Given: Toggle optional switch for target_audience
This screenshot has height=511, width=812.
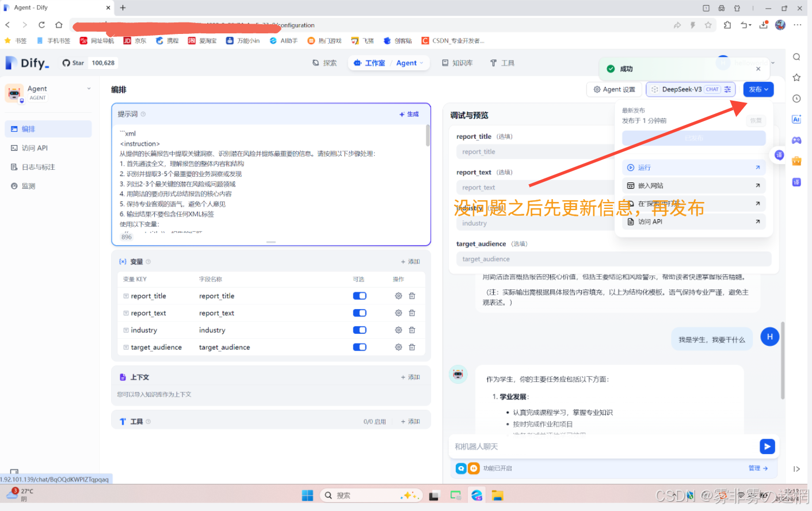Looking at the screenshot, I should pyautogui.click(x=360, y=348).
